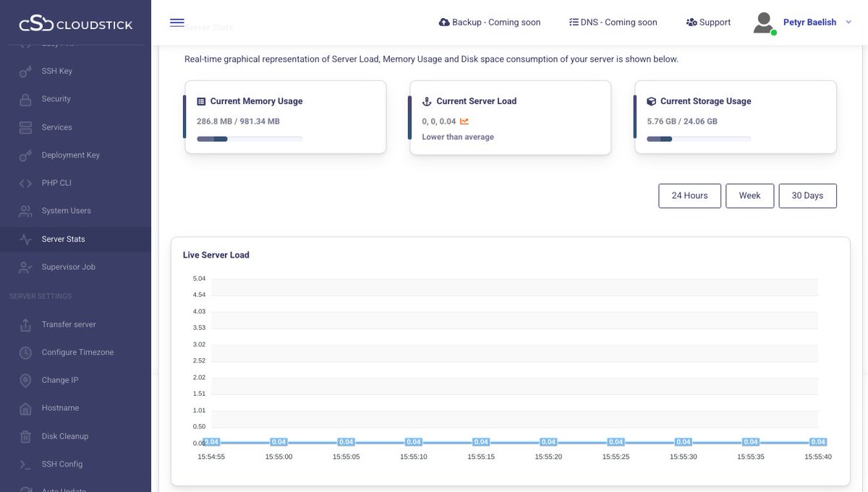Click the Configure Timezone clock icon
The image size is (868, 492).
pyautogui.click(x=25, y=352)
